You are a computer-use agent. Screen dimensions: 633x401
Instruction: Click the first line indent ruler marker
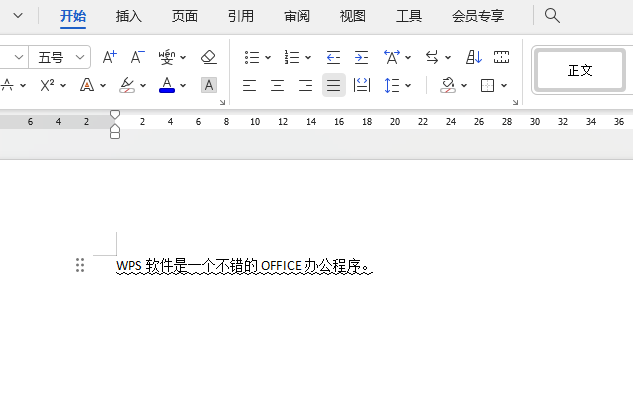coord(115,114)
